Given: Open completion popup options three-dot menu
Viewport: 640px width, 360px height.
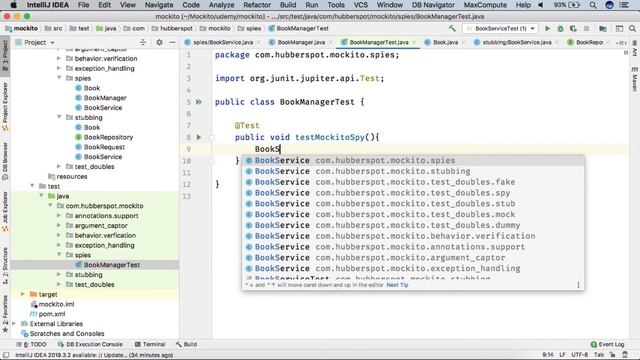Looking at the screenshot, I should click(x=578, y=285).
